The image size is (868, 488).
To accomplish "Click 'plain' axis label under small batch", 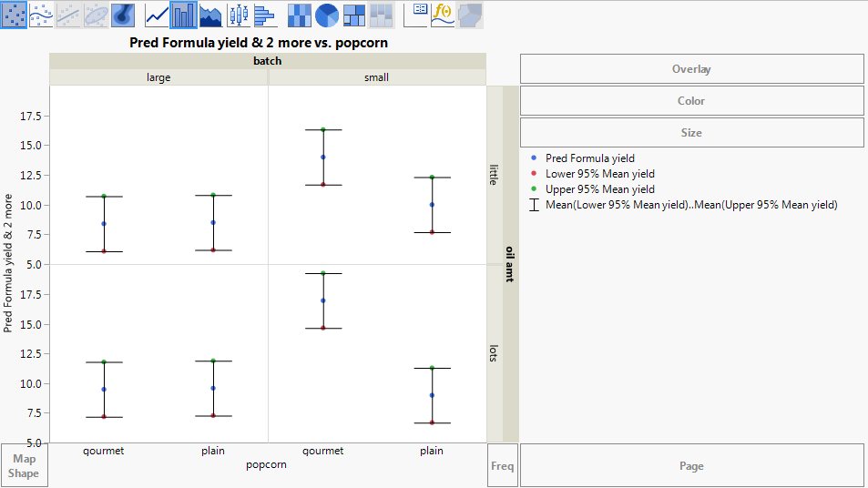I will point(431,451).
